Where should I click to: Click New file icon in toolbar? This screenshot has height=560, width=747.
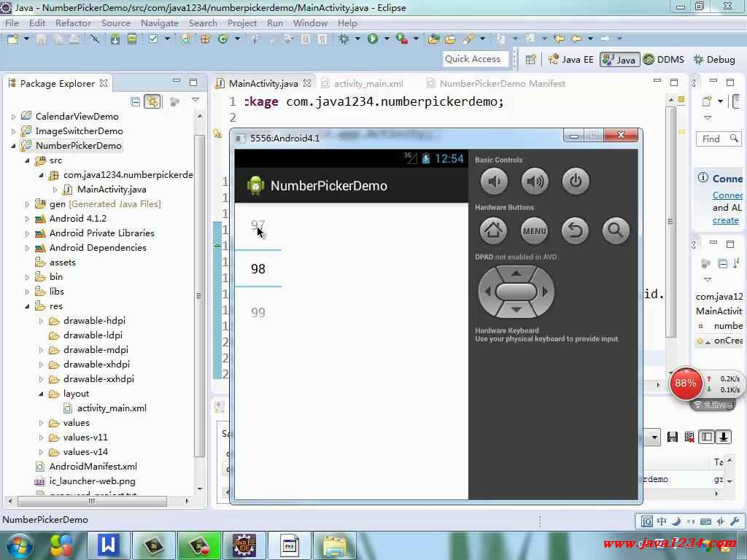point(12,39)
